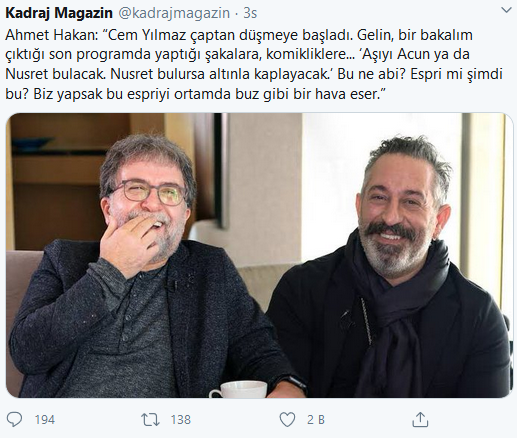The height and width of the screenshot is (438, 517).
Task: Click the line starting 'çıktığı son programda'
Action: 237,55
